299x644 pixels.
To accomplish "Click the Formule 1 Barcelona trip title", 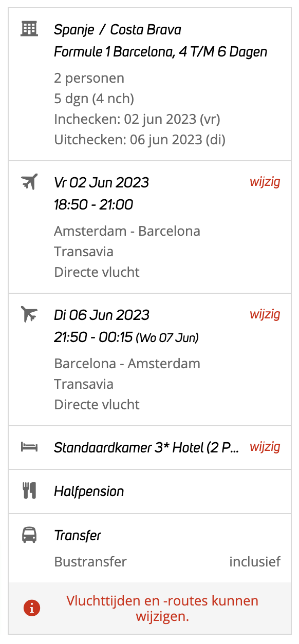I will 161,52.
